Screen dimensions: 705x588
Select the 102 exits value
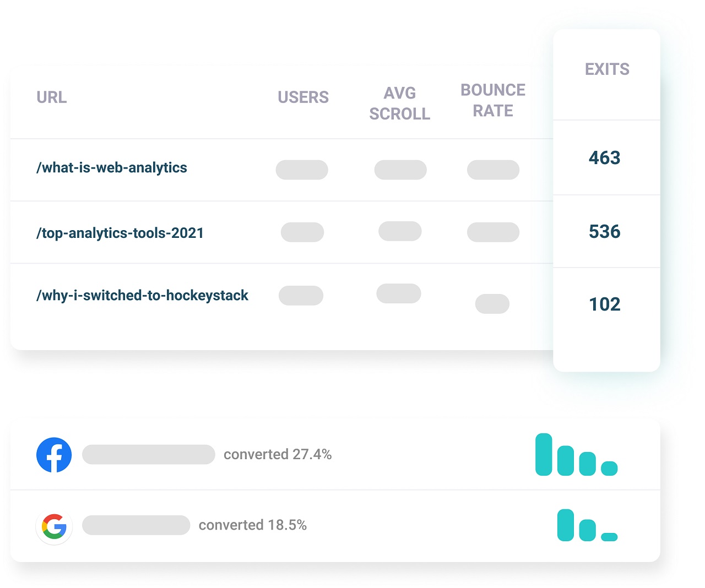605,304
